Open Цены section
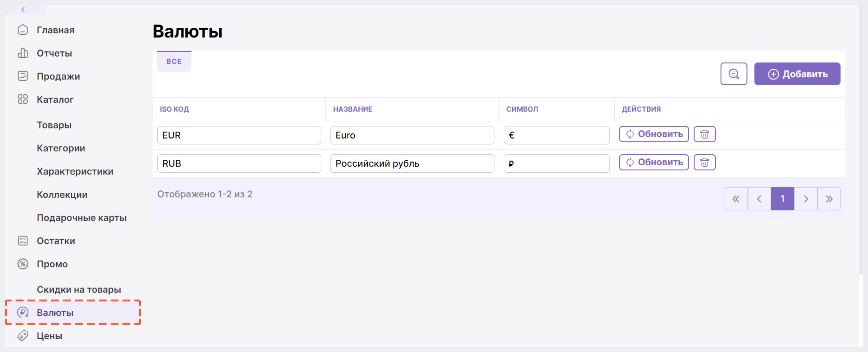Image resolution: width=868 pixels, height=352 pixels. click(50, 336)
